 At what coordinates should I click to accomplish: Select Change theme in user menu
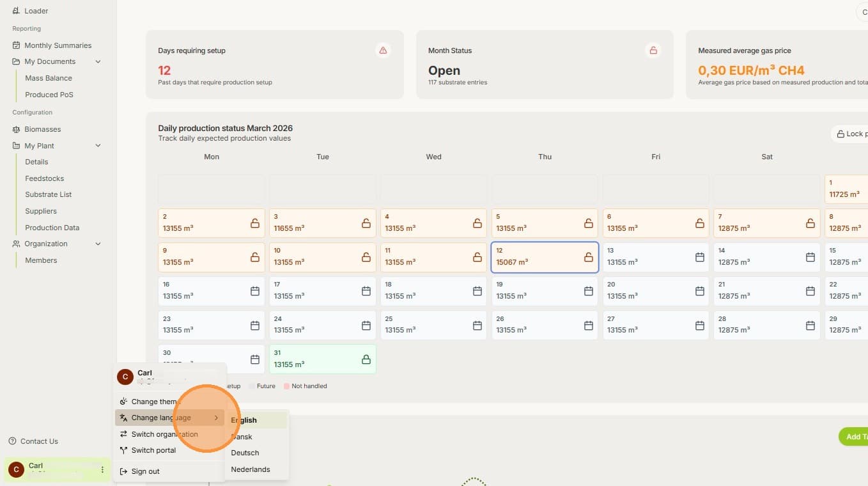169,402
